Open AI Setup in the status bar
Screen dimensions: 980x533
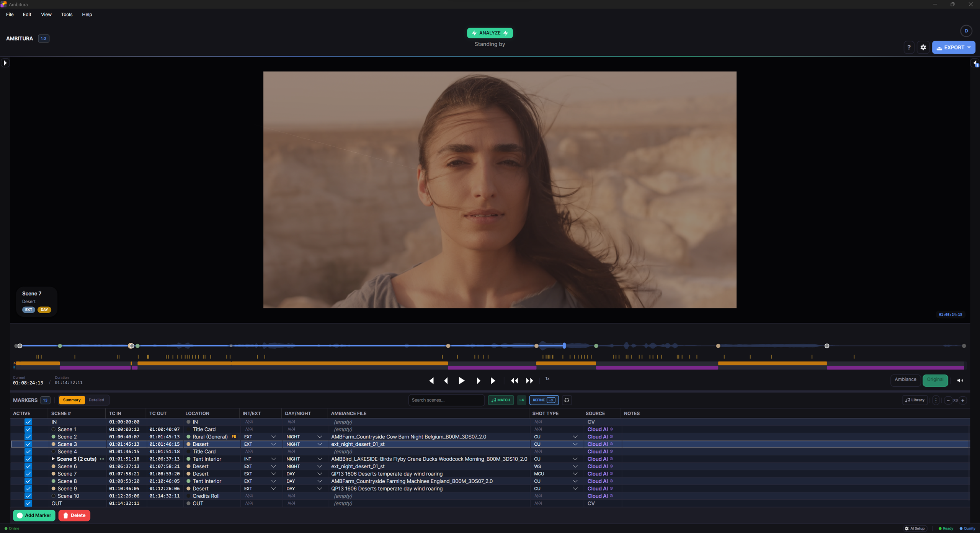(915, 528)
